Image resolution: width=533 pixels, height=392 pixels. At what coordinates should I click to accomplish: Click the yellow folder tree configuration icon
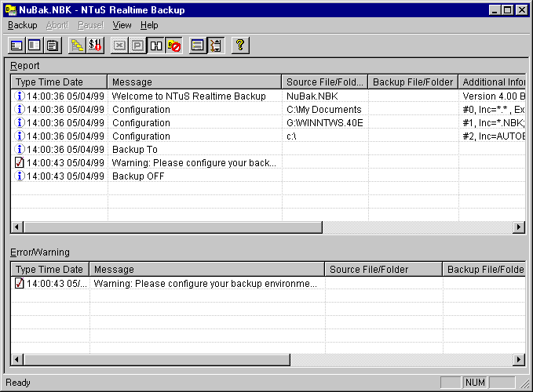[x=77, y=45]
